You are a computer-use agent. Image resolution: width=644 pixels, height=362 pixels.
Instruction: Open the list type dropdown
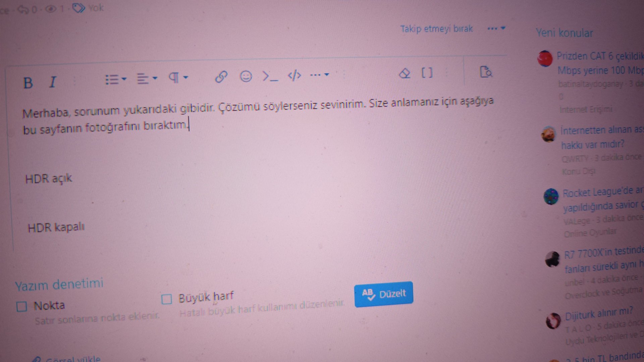[x=116, y=79]
